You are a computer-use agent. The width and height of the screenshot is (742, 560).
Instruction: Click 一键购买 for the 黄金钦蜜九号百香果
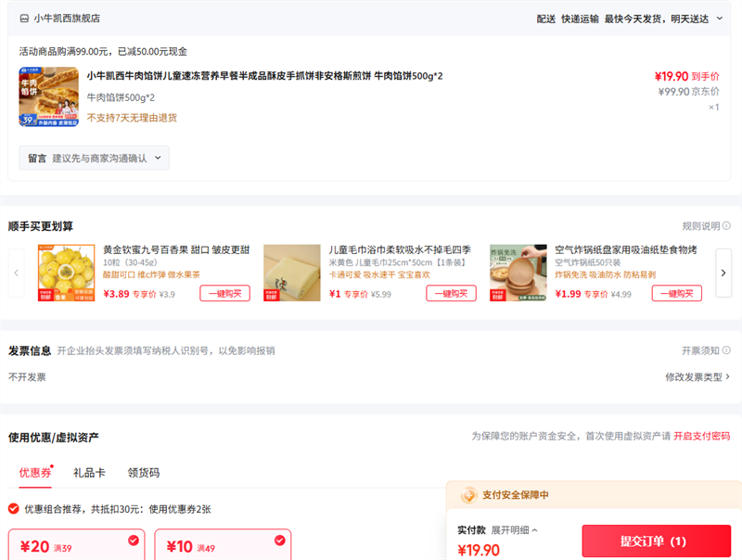coord(224,293)
